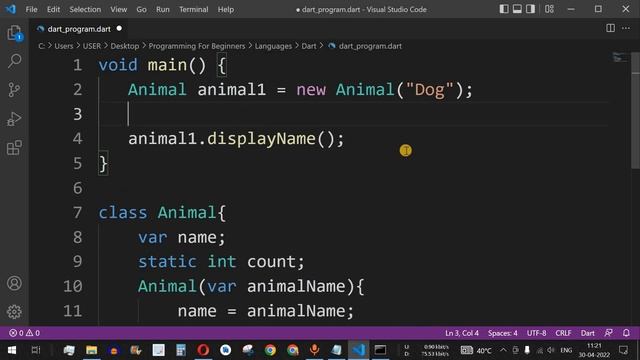Open Task View on the taskbar
Viewport: 640px width, 360px height.
[36, 350]
